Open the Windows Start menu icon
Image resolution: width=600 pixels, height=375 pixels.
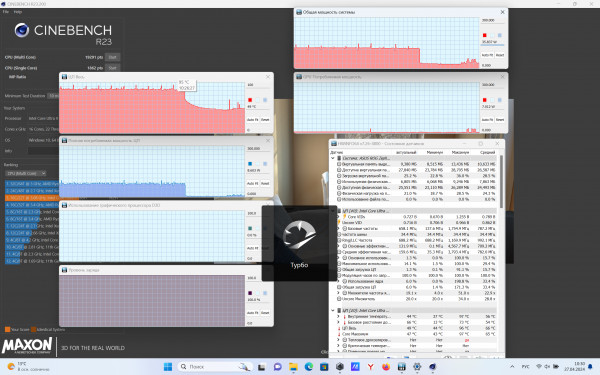pyautogui.click(x=168, y=367)
